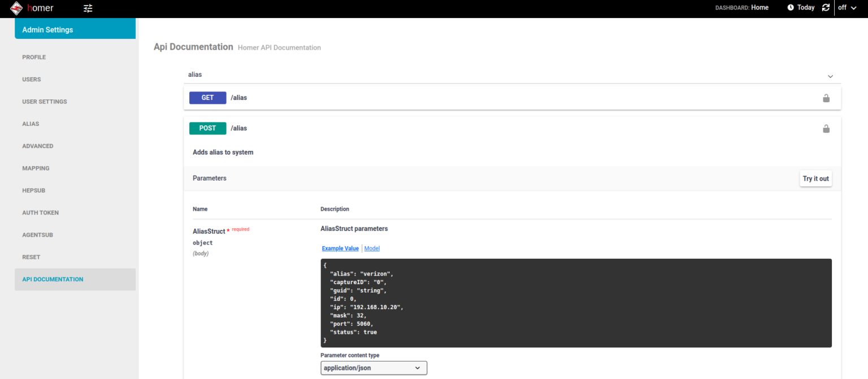Click the lock icon on GET /alias row
868x379 pixels.
coord(826,98)
